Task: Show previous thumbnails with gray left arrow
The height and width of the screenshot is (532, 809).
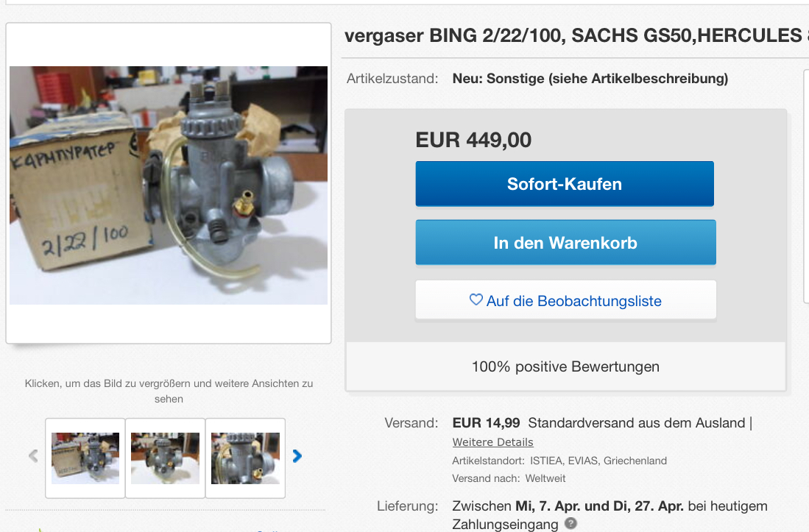Action: [34, 456]
